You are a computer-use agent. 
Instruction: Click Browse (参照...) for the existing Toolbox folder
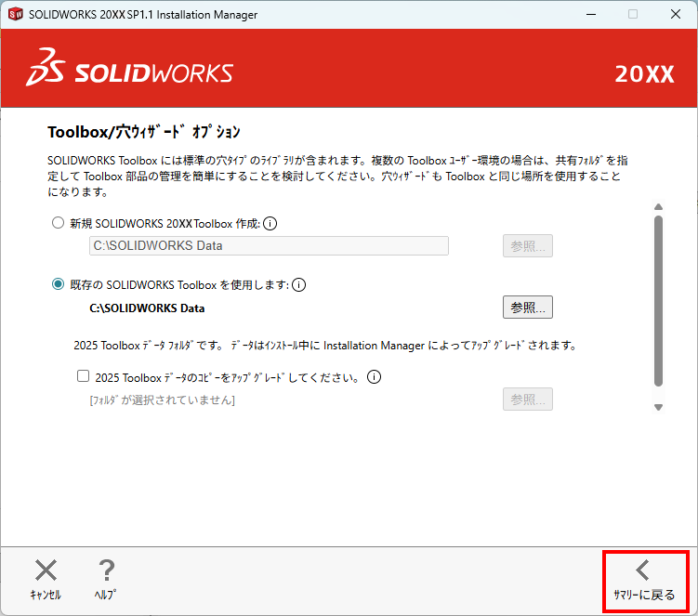coord(528,308)
